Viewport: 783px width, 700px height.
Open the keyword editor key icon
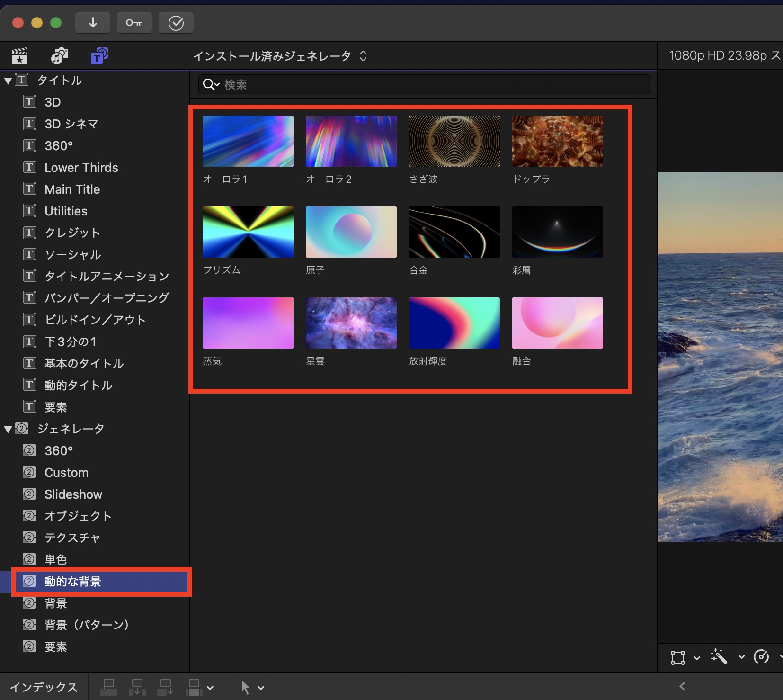134,23
